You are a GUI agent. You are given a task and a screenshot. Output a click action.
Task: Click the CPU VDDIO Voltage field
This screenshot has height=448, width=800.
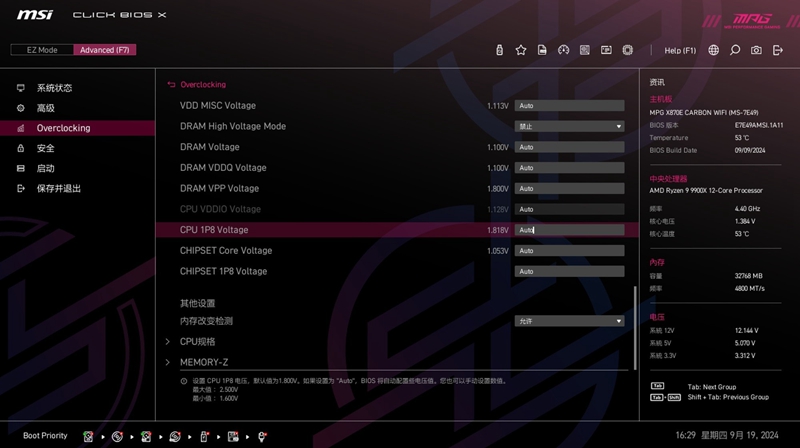(569, 209)
